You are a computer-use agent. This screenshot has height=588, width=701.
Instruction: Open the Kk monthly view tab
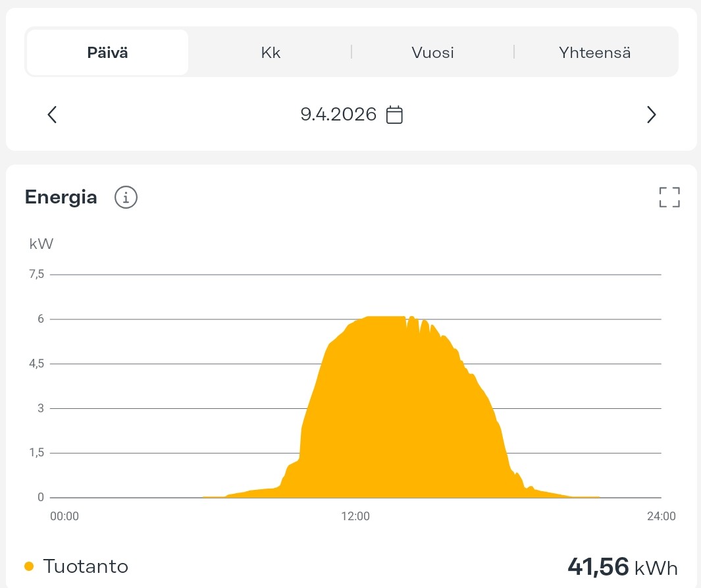pyautogui.click(x=271, y=53)
